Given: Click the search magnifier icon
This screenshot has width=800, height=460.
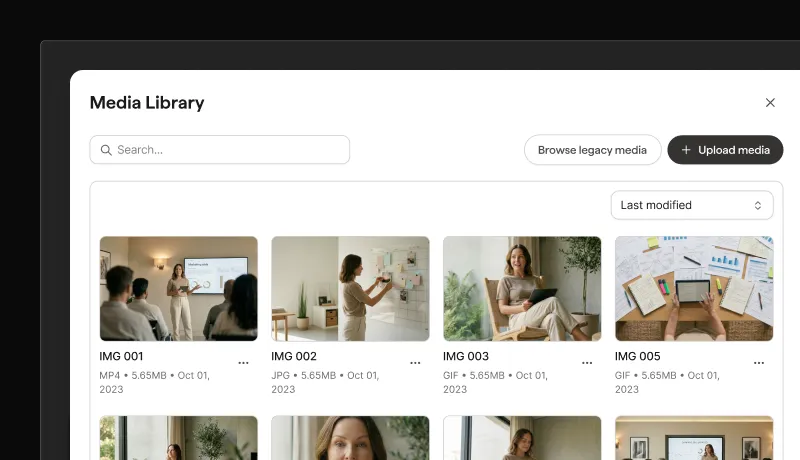Looking at the screenshot, I should [106, 150].
